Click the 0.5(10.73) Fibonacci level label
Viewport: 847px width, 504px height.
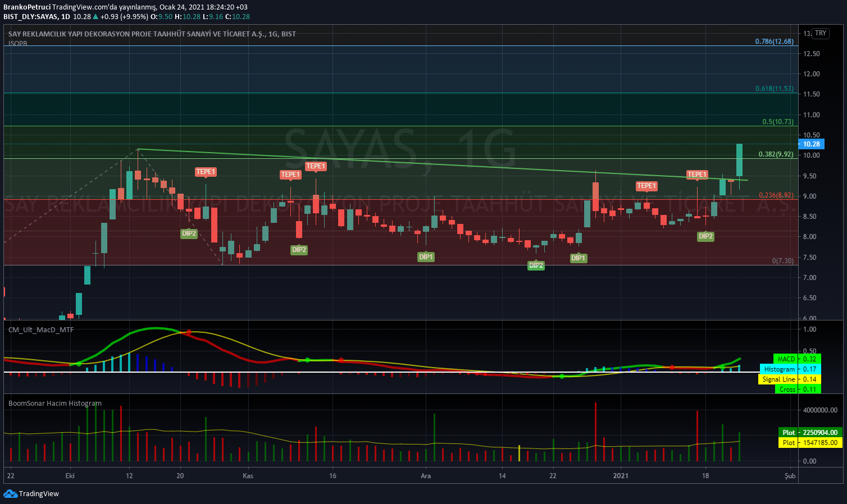(x=778, y=122)
